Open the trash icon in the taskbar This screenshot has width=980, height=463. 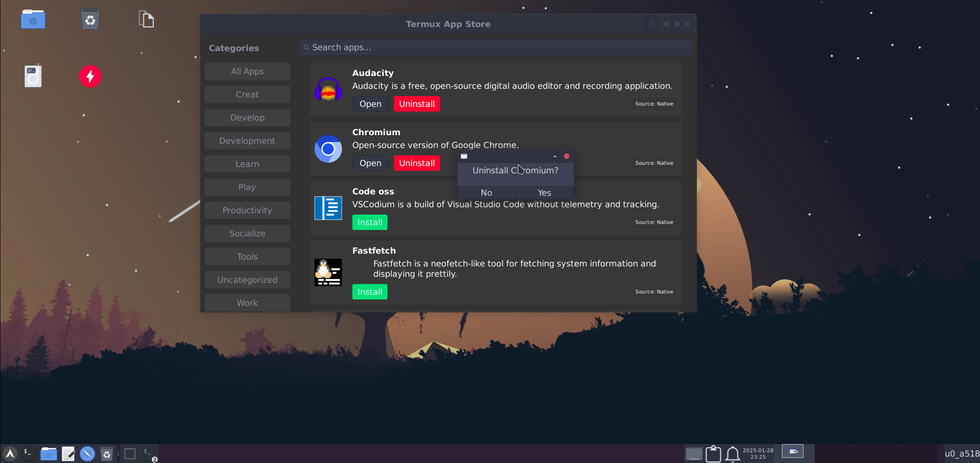(x=106, y=454)
